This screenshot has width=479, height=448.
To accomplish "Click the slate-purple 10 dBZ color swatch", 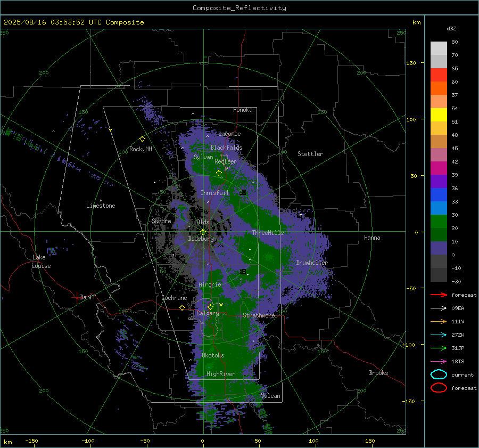I will (x=439, y=248).
